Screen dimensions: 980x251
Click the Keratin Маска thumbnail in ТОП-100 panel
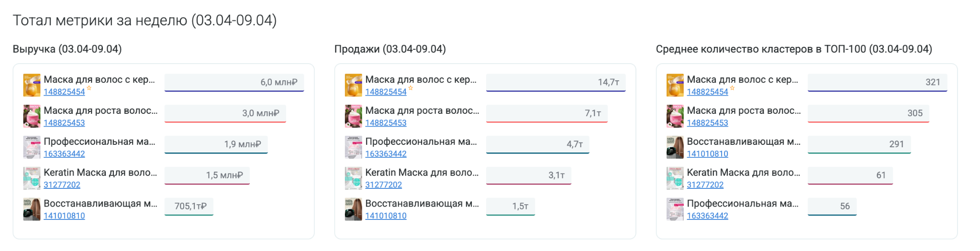675,178
